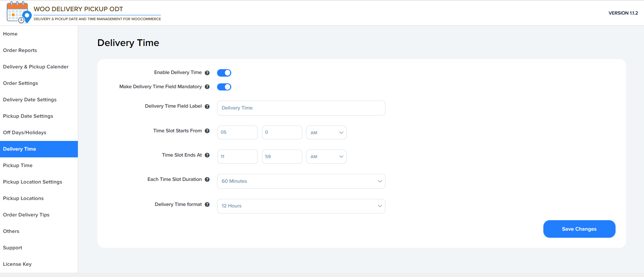This screenshot has height=277, width=644.
Task: Click help icon next to Time Slot Starts From
Action: [x=207, y=131]
